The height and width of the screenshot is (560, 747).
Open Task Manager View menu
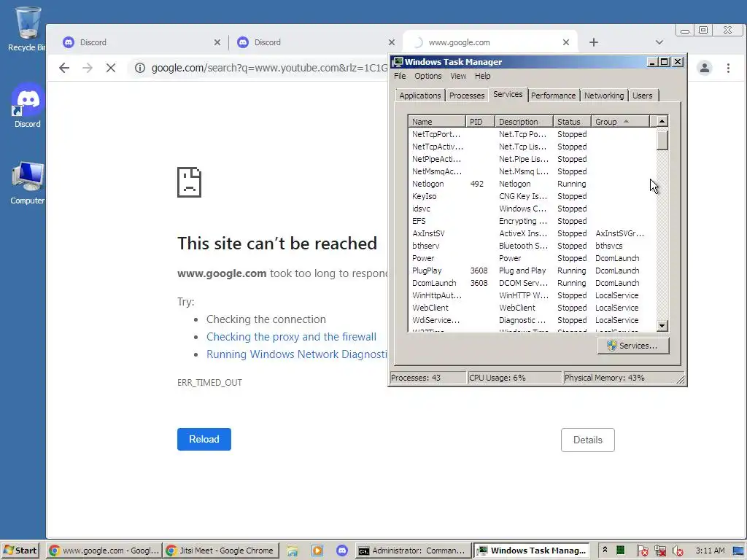click(x=458, y=76)
